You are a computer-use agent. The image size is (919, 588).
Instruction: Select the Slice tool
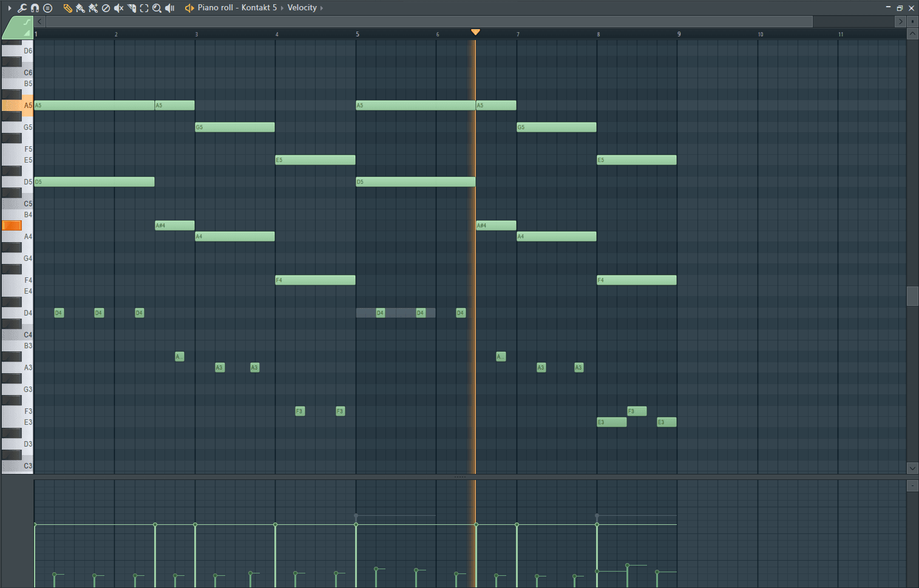(x=131, y=8)
